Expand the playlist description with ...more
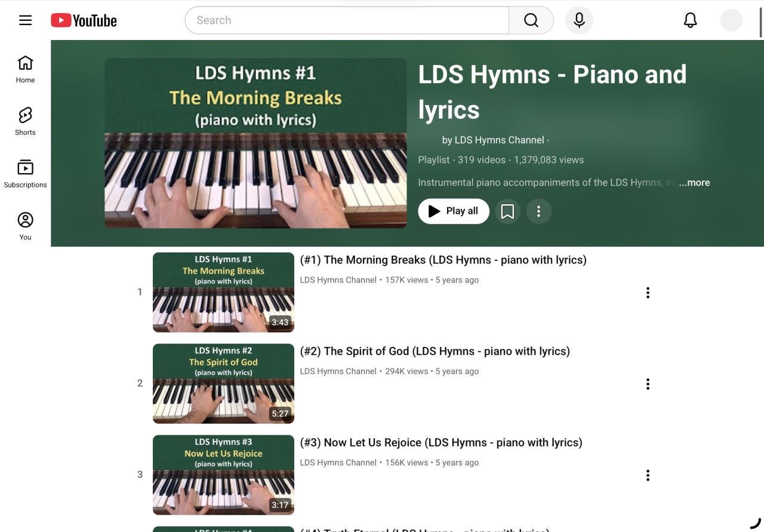Viewport: 764px width, 532px height. pos(694,183)
